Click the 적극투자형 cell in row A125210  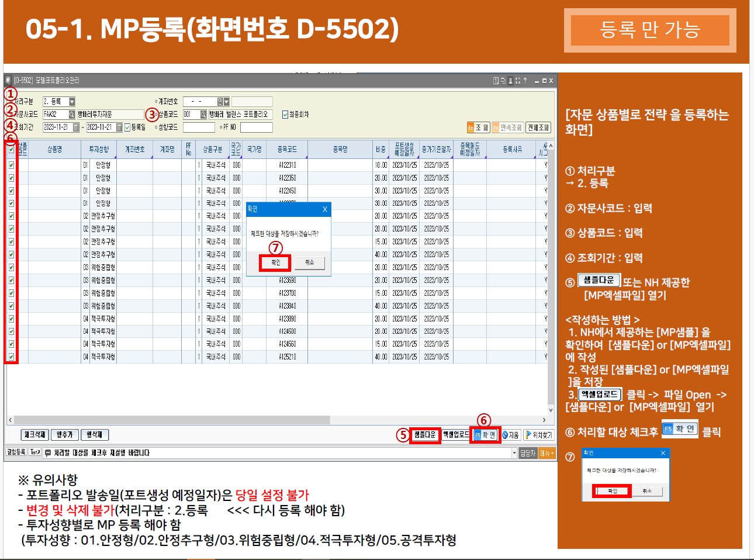coord(103,357)
